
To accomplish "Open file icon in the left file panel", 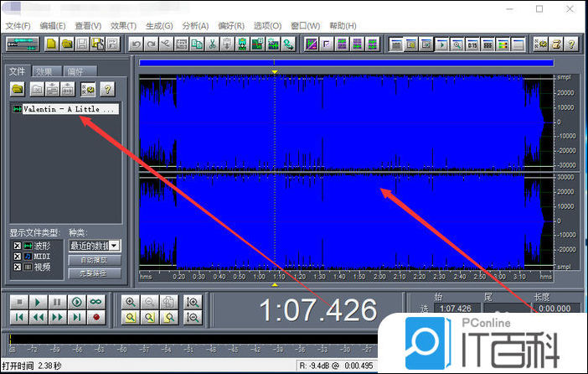I will tap(18, 90).
